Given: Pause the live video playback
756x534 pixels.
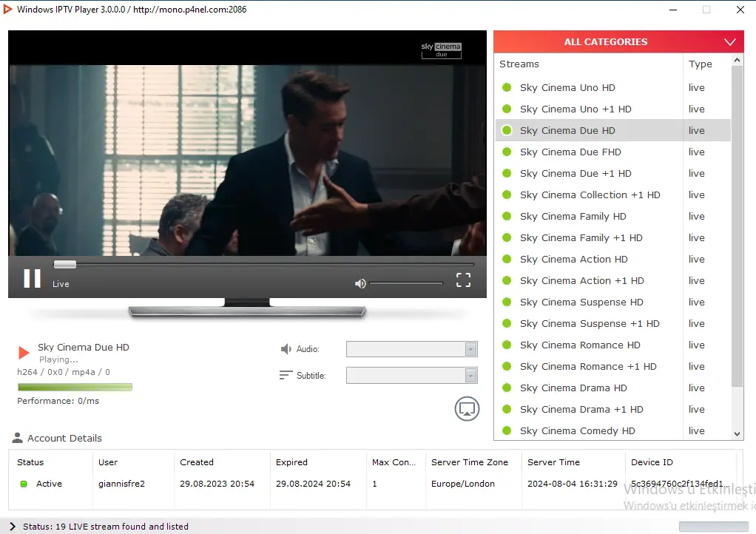Looking at the screenshot, I should point(33,279).
